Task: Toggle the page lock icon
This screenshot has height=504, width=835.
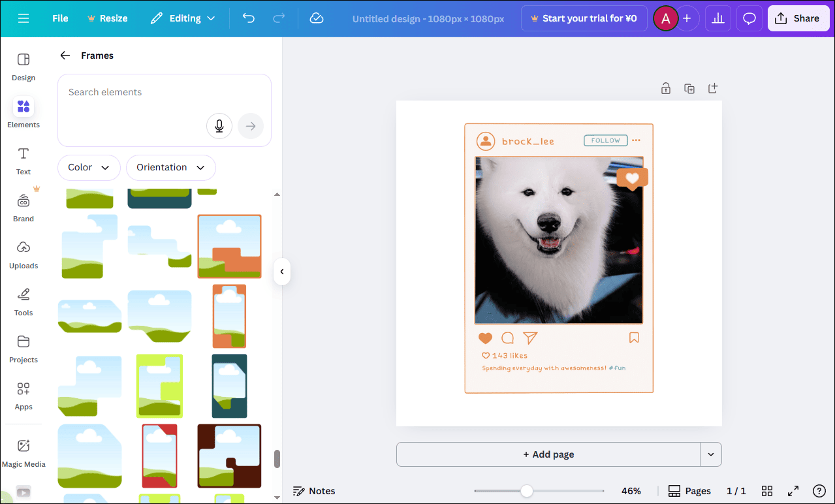Action: coord(665,88)
